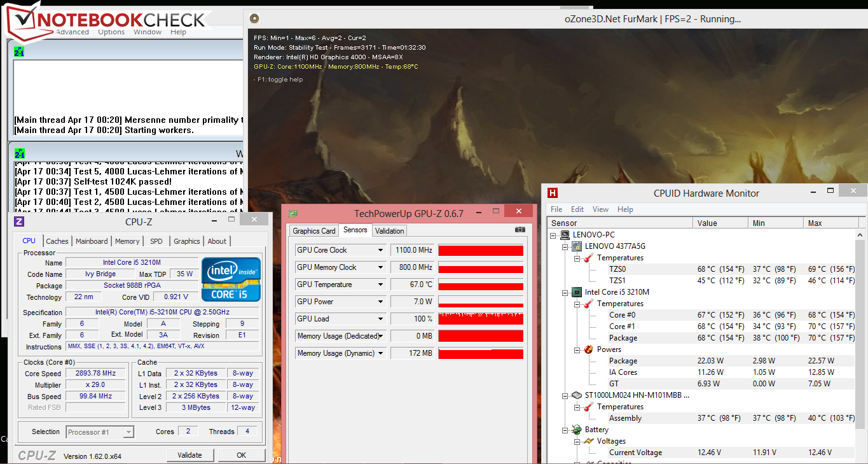
Task: Open the Options menu in Prime95
Action: click(x=111, y=32)
